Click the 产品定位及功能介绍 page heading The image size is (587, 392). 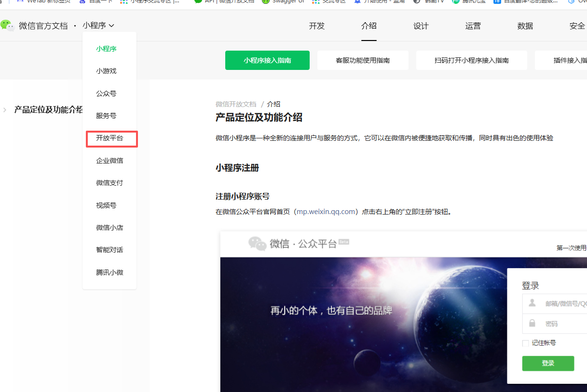click(x=259, y=118)
